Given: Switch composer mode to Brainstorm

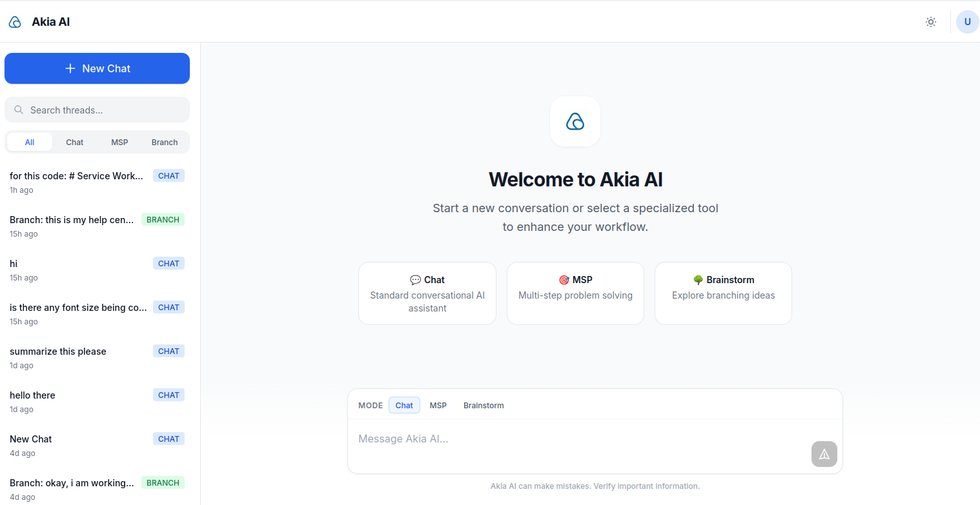Looking at the screenshot, I should [x=484, y=405].
